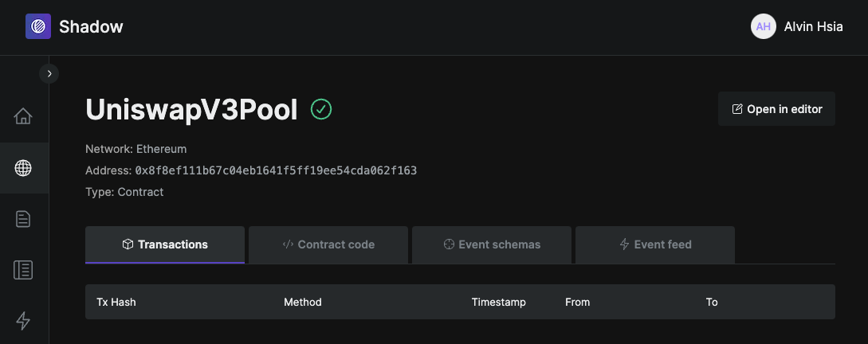Click the Timestamp column header

click(499, 302)
